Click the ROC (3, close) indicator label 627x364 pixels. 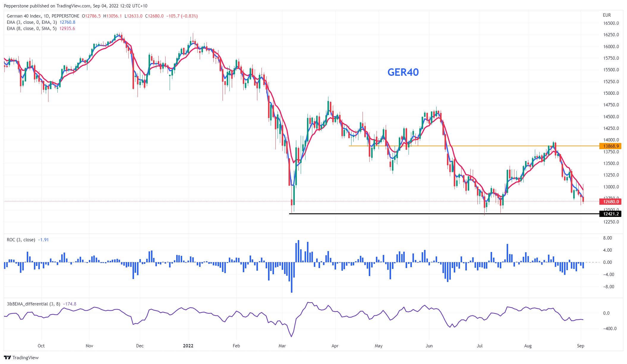click(21, 239)
